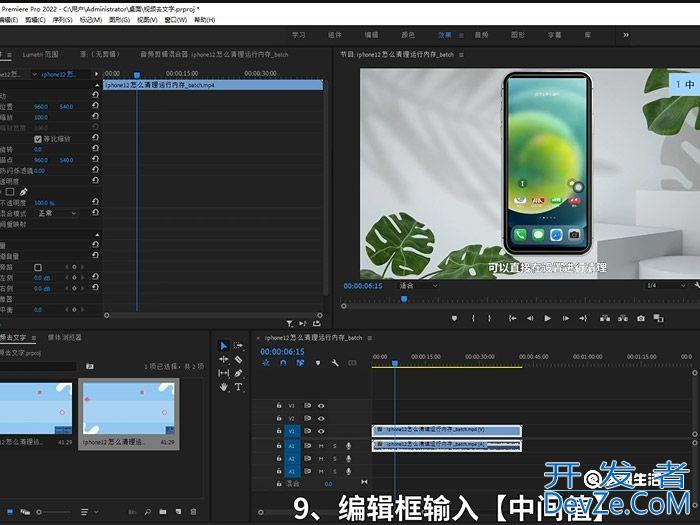700x525 pixels.
Task: Open the 窗口(W) menu
Action: (x=175, y=20)
